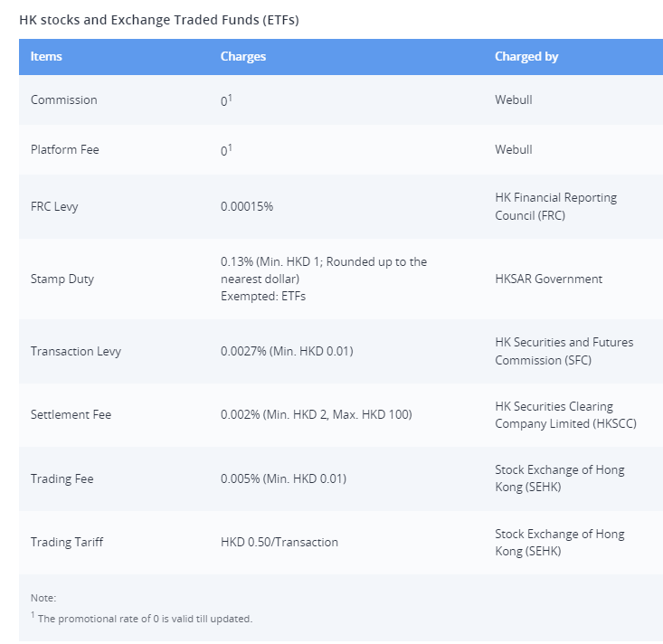Image resolution: width=663 pixels, height=644 pixels.
Task: Click the Items column header
Action: point(46,56)
